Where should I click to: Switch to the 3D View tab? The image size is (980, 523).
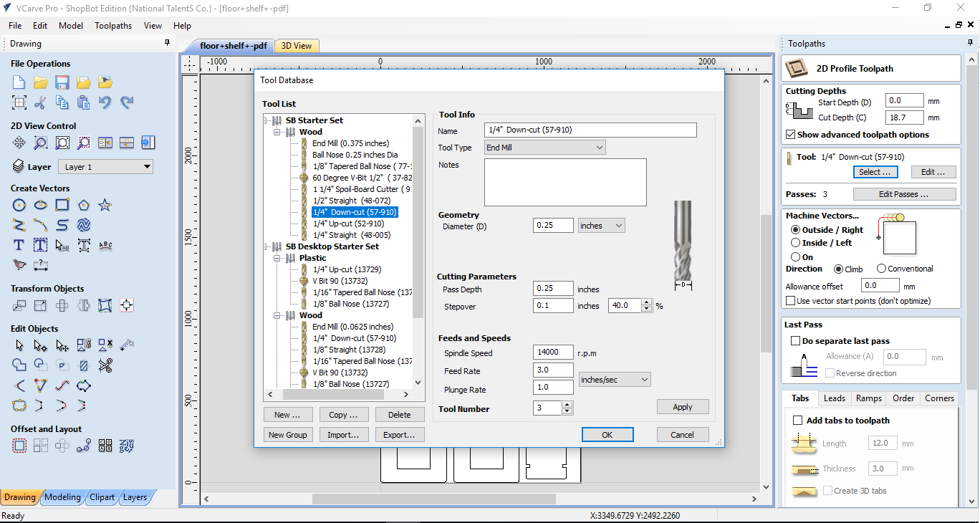click(296, 46)
